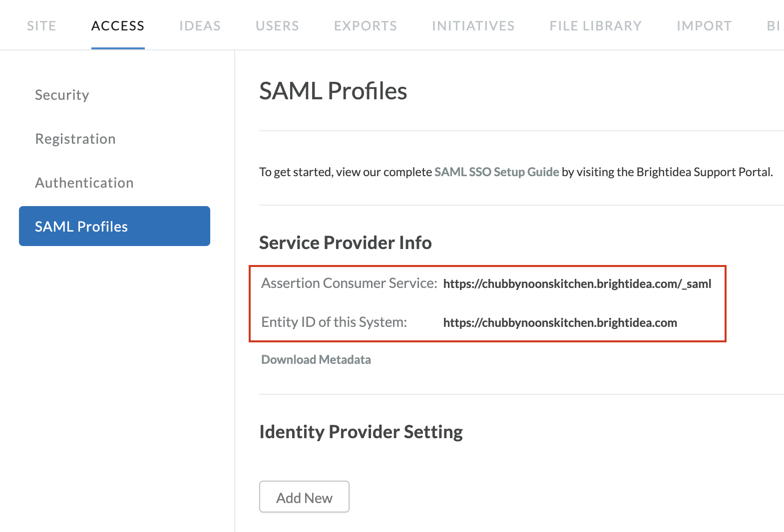
Task: Click the Assertion Consumer Service URL ending _saml
Action: [x=577, y=284]
